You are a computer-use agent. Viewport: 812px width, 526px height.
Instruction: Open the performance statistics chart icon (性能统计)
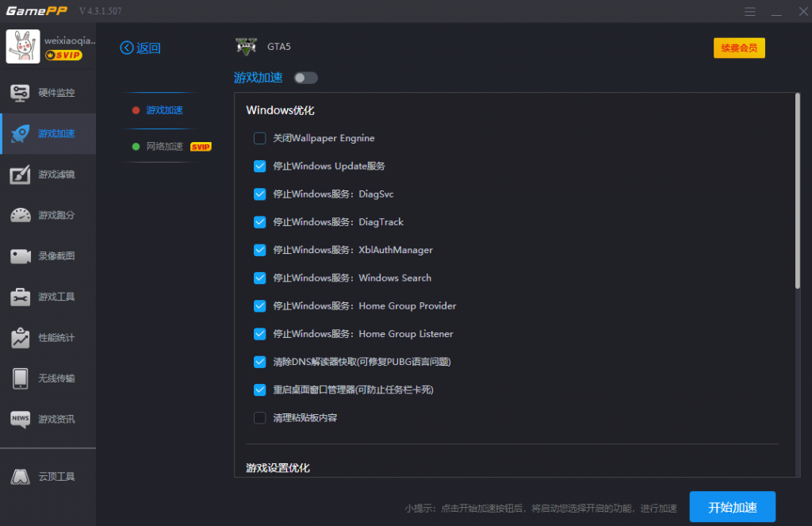(x=20, y=338)
